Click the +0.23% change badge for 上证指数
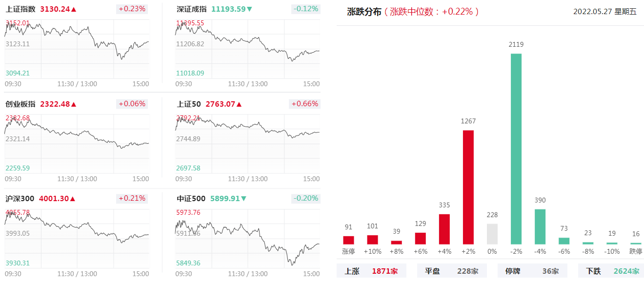 [x=132, y=9]
